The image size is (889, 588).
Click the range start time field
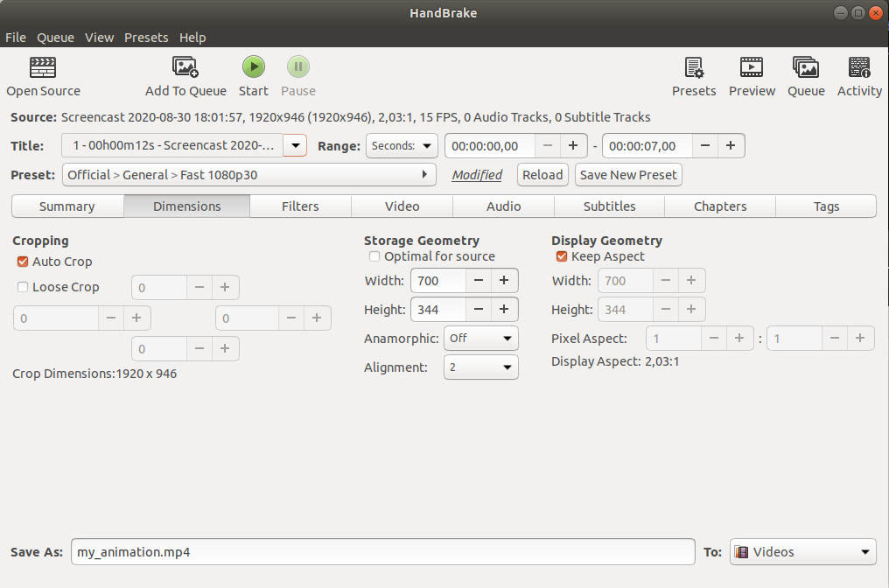point(490,146)
